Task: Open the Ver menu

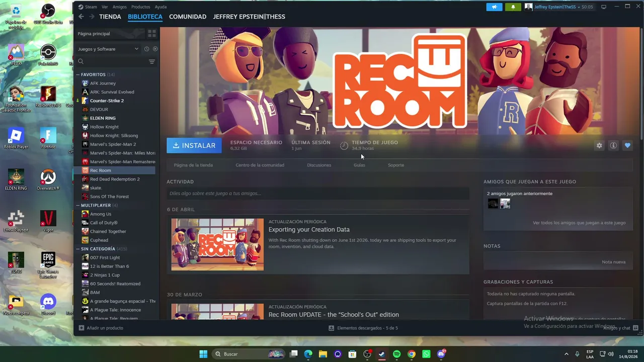Action: pos(105,7)
